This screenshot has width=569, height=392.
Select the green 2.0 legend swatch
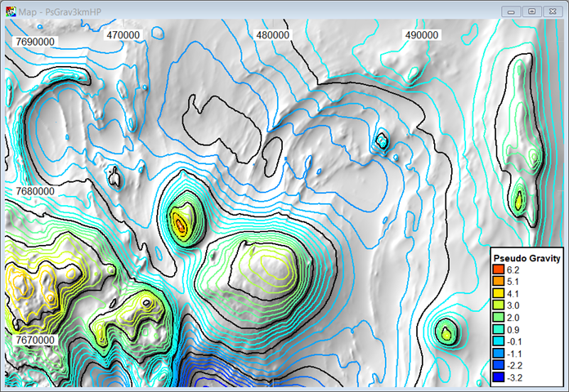point(499,318)
